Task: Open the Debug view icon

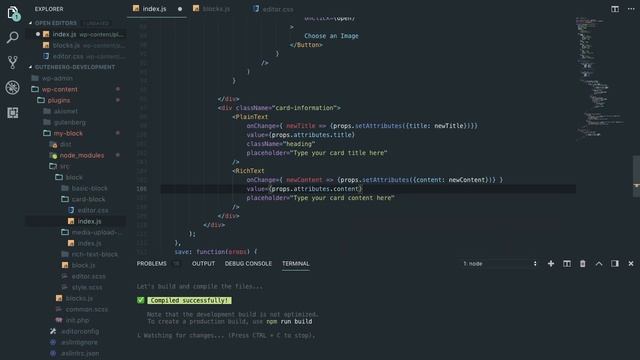Action: coord(13,87)
